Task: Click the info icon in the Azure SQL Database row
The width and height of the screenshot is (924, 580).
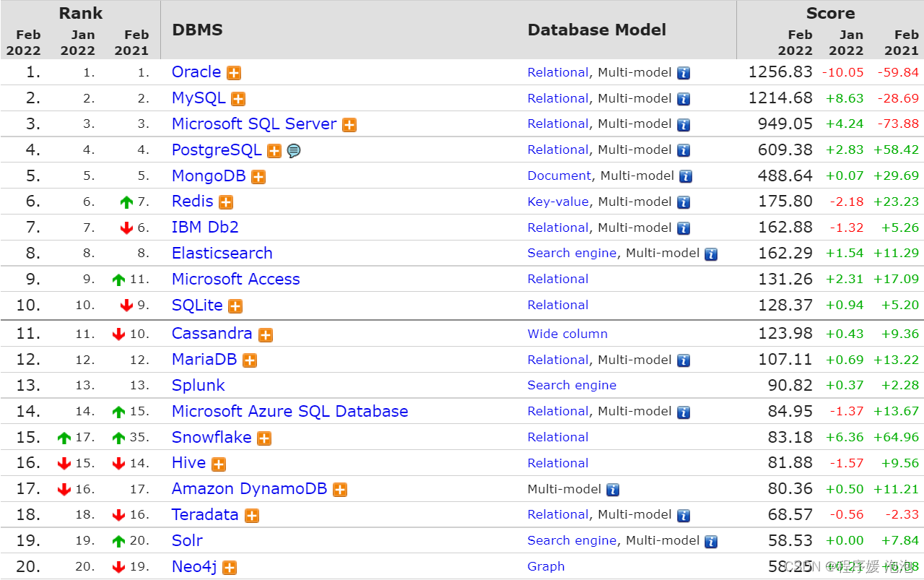Action: pos(684,412)
